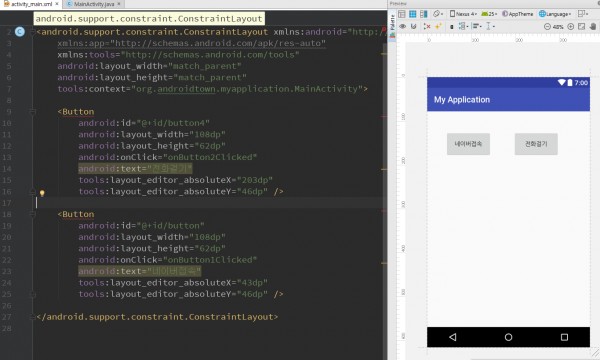Switch preview to Blueprint view mode
This screenshot has width=600, height=360.
coord(412,14)
